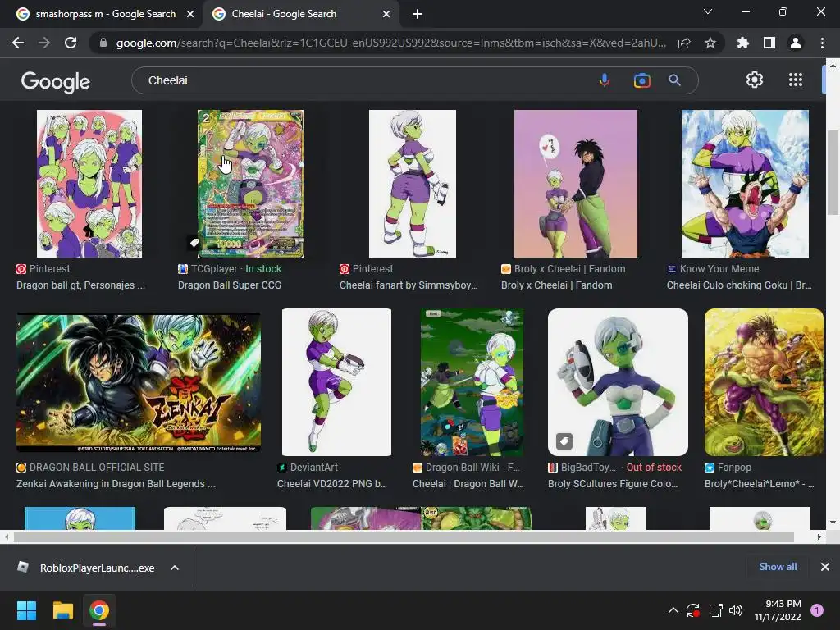The height and width of the screenshot is (630, 840).
Task: Open the volume control in tray
Action: (736, 610)
